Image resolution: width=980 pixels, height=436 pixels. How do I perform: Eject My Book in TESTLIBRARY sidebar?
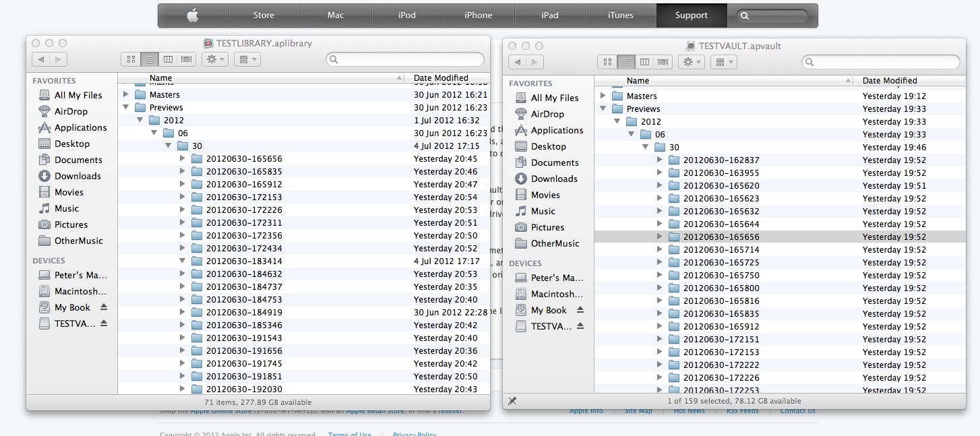(x=104, y=307)
